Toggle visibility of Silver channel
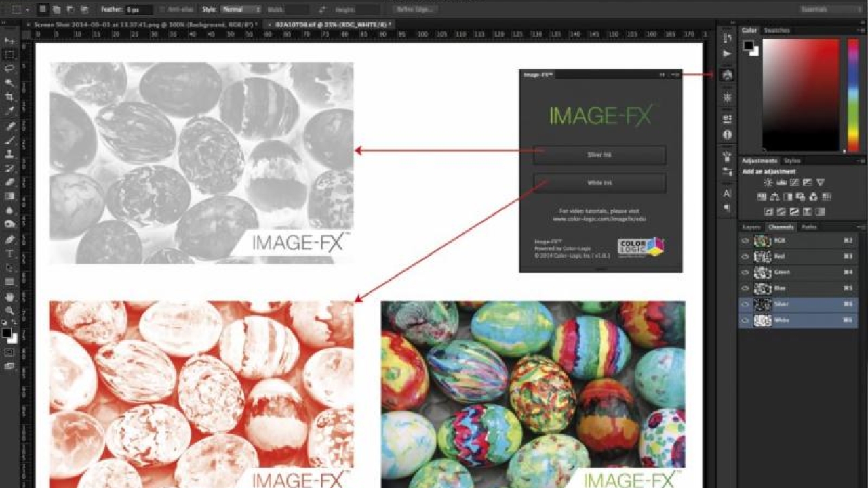The width and height of the screenshot is (868, 488). click(x=745, y=304)
